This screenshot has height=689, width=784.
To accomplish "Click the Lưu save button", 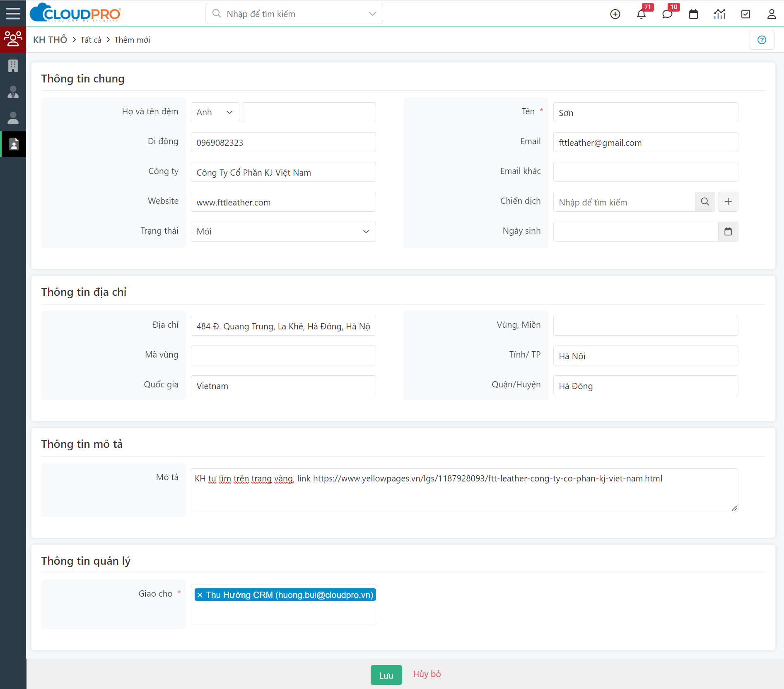I will (x=386, y=675).
